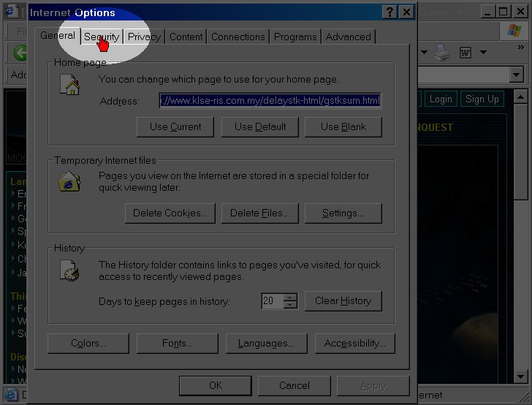Open the Colors settings button
532x405 pixels.
(88, 343)
